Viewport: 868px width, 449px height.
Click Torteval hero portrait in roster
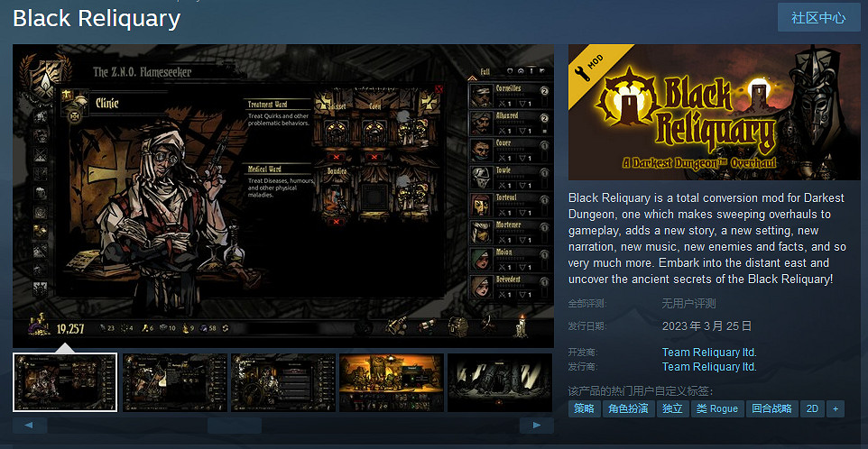click(481, 206)
